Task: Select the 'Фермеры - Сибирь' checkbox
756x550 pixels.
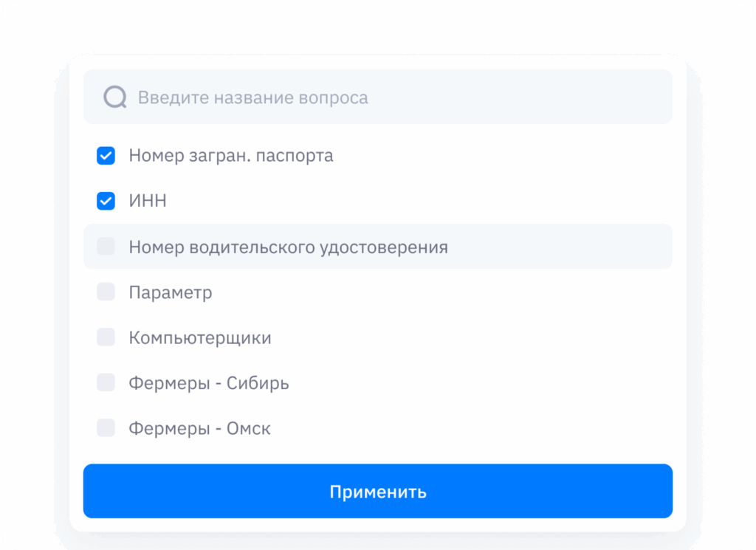Action: 106,382
